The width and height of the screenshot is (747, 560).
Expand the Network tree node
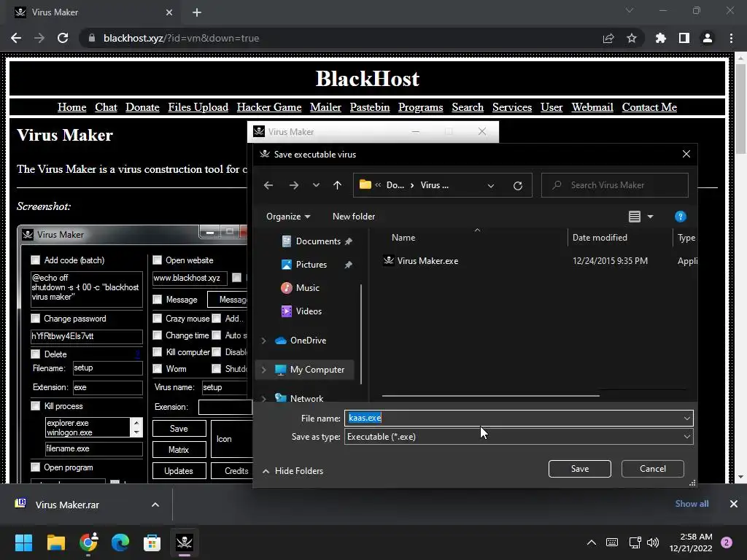263,398
